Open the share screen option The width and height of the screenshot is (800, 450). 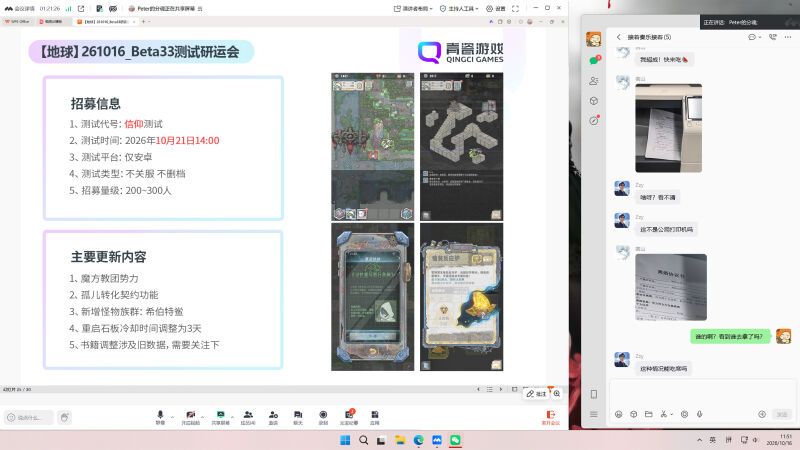pos(220,417)
